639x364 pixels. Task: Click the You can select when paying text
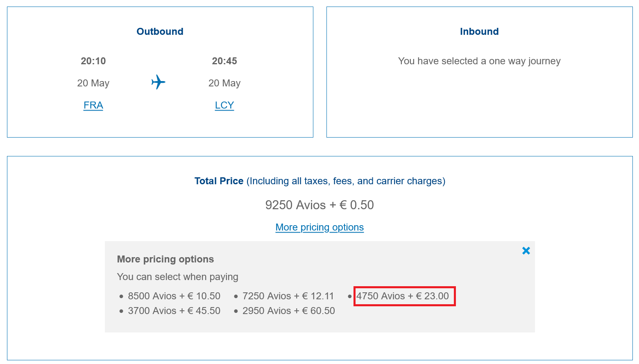178,277
